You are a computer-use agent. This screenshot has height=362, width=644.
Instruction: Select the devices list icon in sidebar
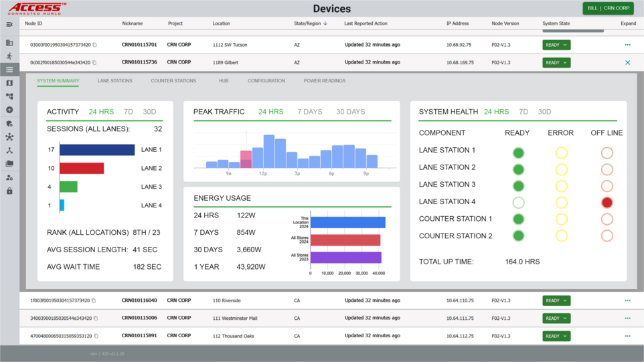[x=9, y=70]
